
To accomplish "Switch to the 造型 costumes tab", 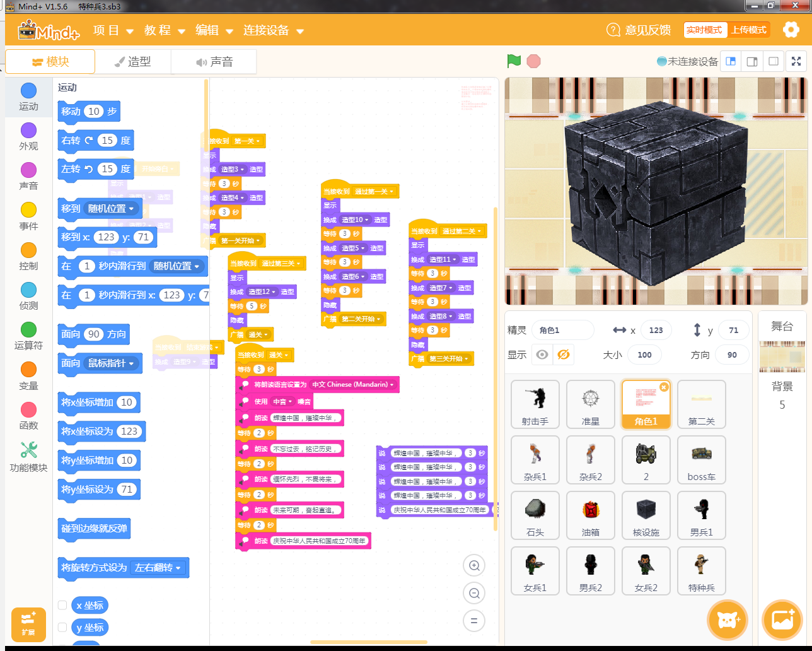I will pyautogui.click(x=133, y=62).
